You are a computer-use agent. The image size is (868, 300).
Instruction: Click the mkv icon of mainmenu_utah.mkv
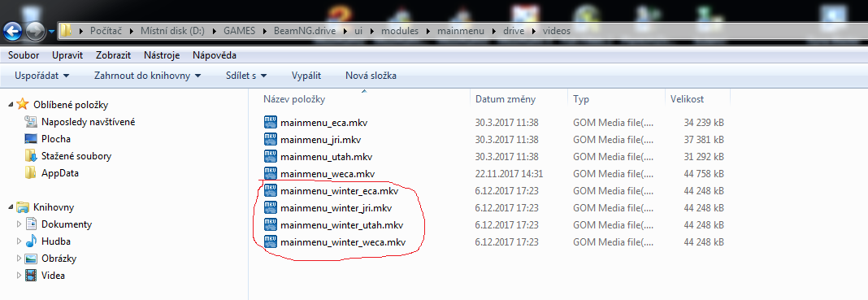tap(270, 157)
